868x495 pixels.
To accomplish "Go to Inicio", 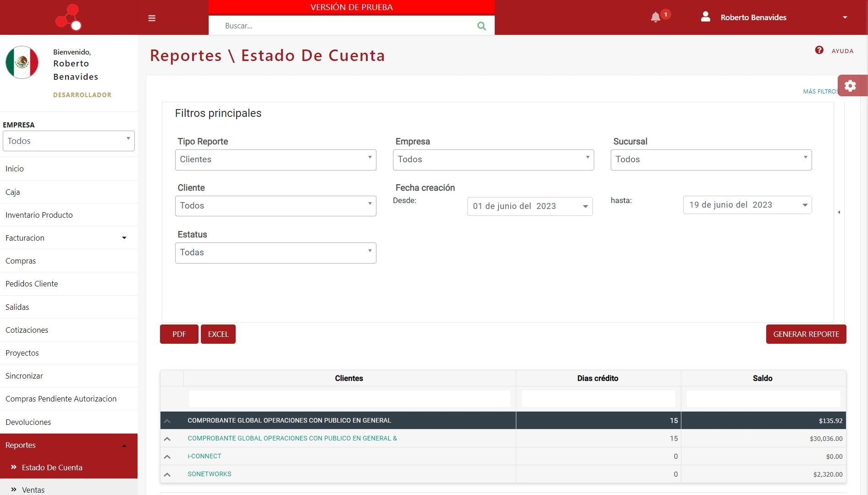I will [x=69, y=169].
